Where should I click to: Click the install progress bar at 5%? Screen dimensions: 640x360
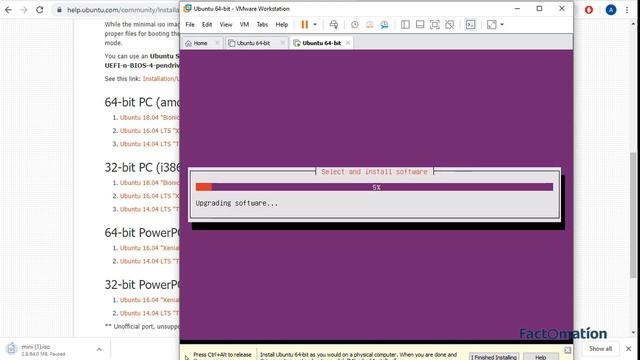pos(374,187)
